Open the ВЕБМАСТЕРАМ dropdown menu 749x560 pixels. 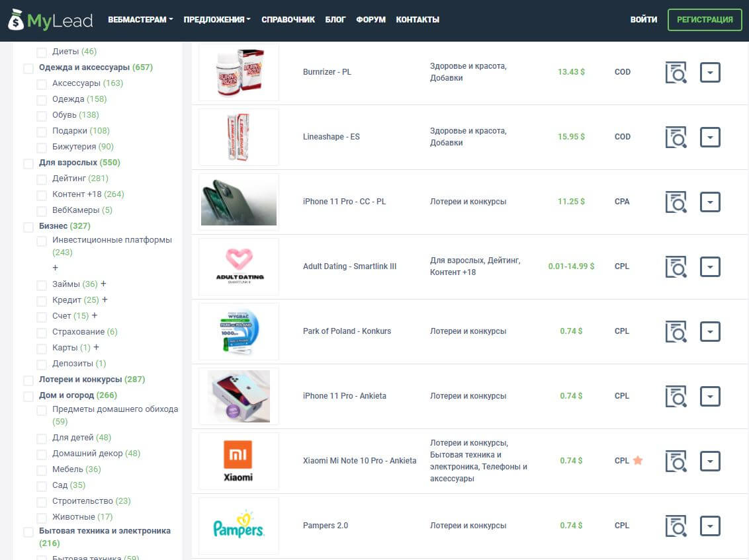coord(140,20)
